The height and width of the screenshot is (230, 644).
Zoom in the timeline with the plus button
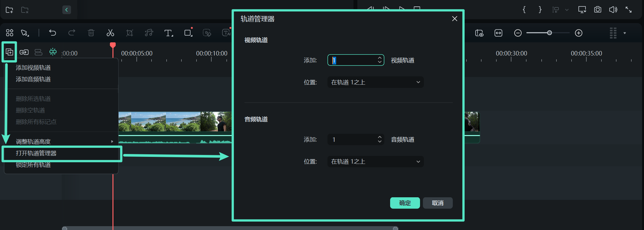[x=579, y=33]
